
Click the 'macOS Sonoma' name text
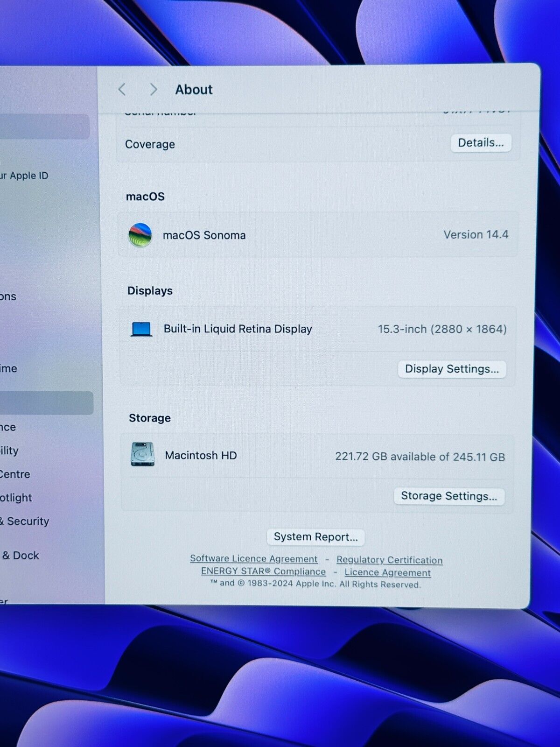point(204,235)
